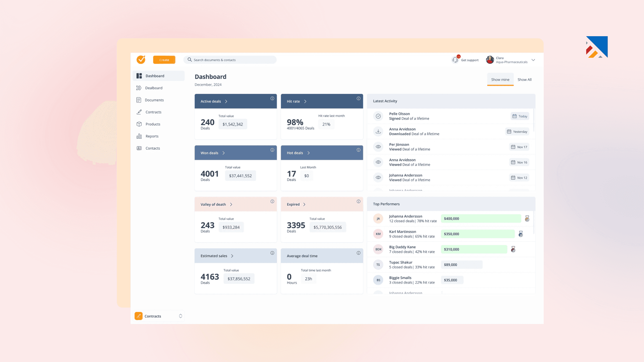Open the Reports section
Viewport: 644px width, 362px height.
tap(152, 136)
